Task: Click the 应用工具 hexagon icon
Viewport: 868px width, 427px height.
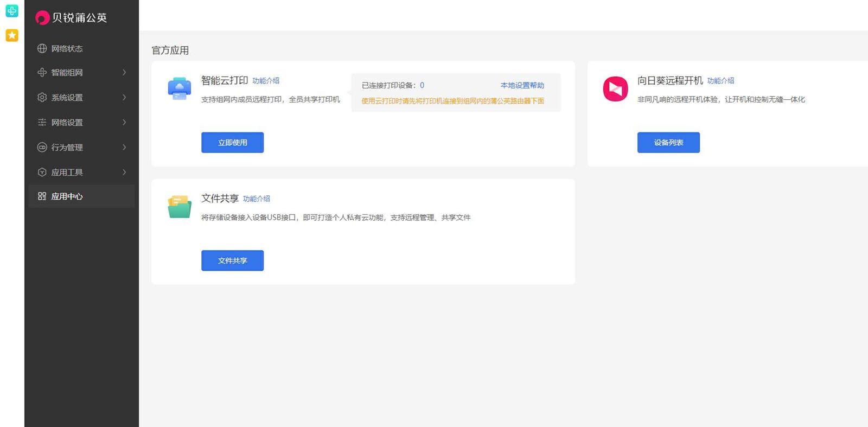Action: 42,172
